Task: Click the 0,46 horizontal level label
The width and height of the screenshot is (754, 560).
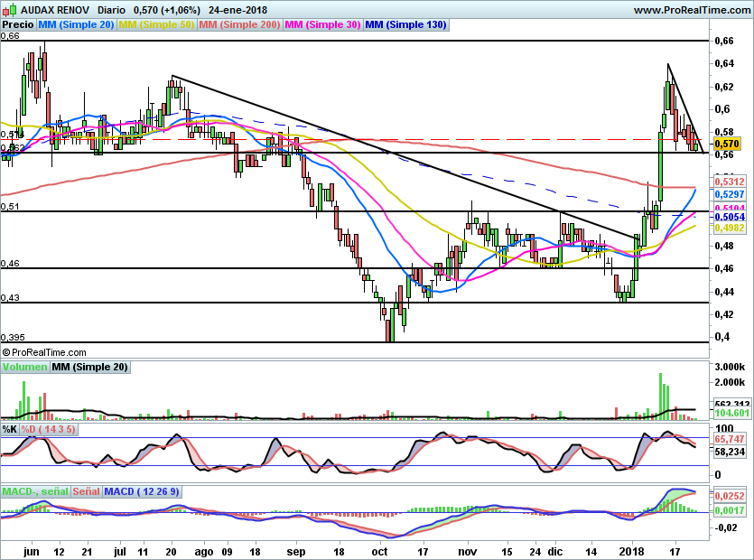Action: (x=10, y=263)
